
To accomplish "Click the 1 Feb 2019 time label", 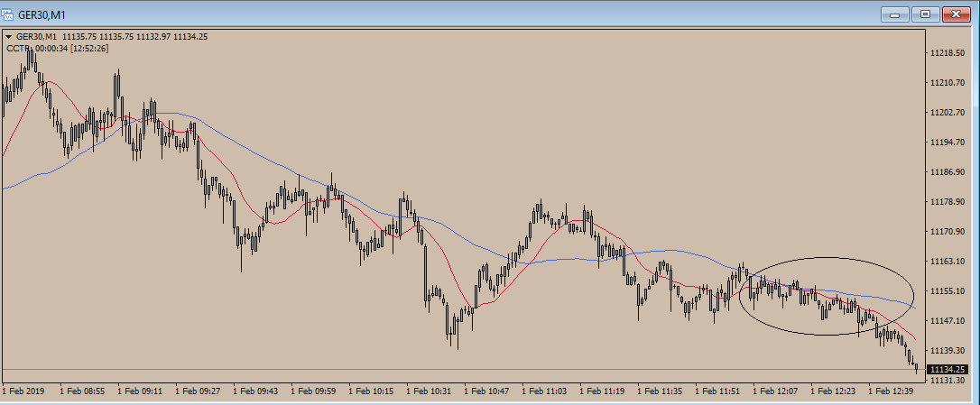I will click(x=23, y=391).
